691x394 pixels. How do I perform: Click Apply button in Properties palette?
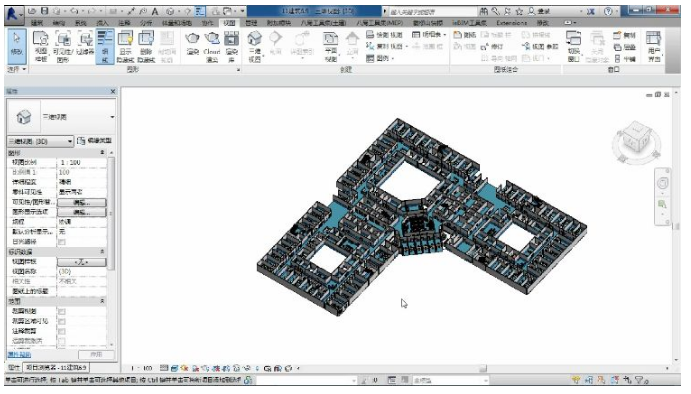click(96, 354)
